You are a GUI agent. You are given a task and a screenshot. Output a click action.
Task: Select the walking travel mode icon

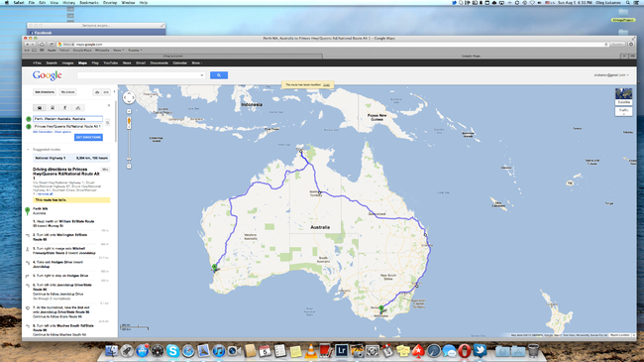point(64,108)
